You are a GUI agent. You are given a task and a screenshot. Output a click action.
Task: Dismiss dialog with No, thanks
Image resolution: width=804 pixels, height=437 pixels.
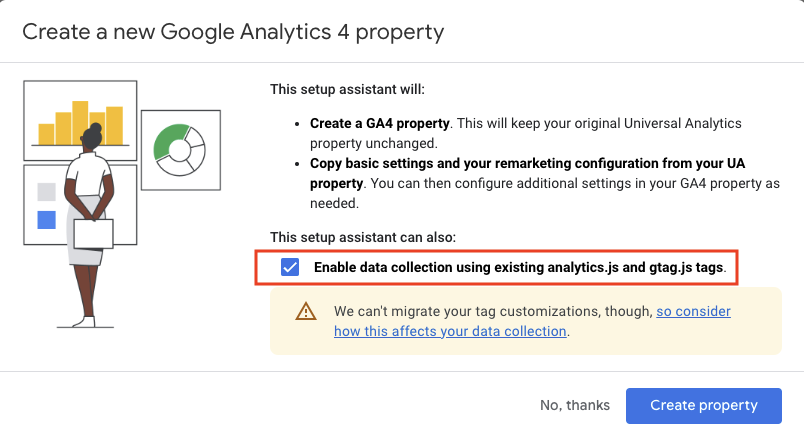tap(575, 406)
